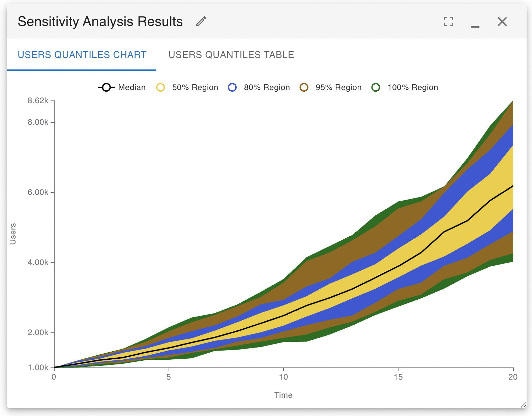Click the Sensitivity Analysis Results title text

coord(100,22)
